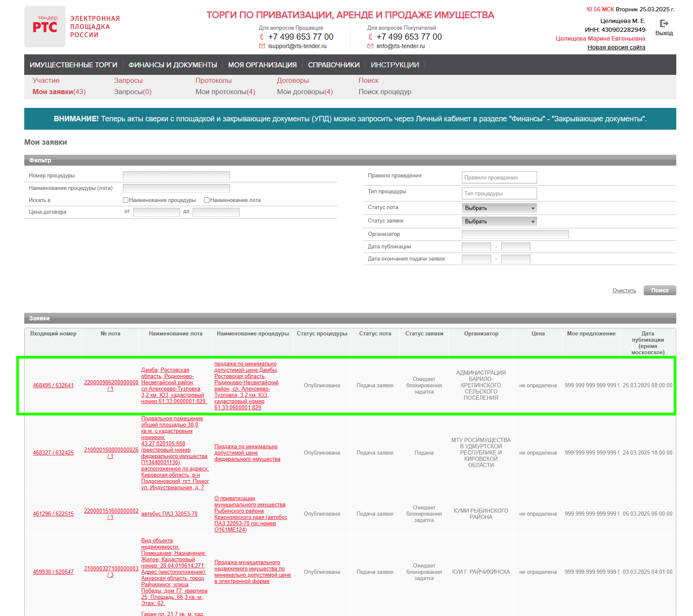
Task: Click email iinfo@rts-tender.ru
Action: (x=401, y=46)
